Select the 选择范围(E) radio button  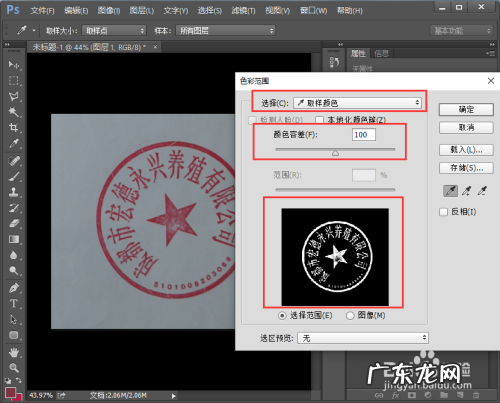pyautogui.click(x=282, y=315)
